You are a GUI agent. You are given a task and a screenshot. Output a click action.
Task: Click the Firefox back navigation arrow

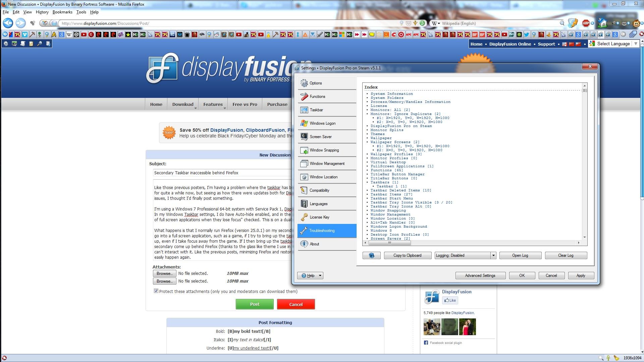click(8, 23)
